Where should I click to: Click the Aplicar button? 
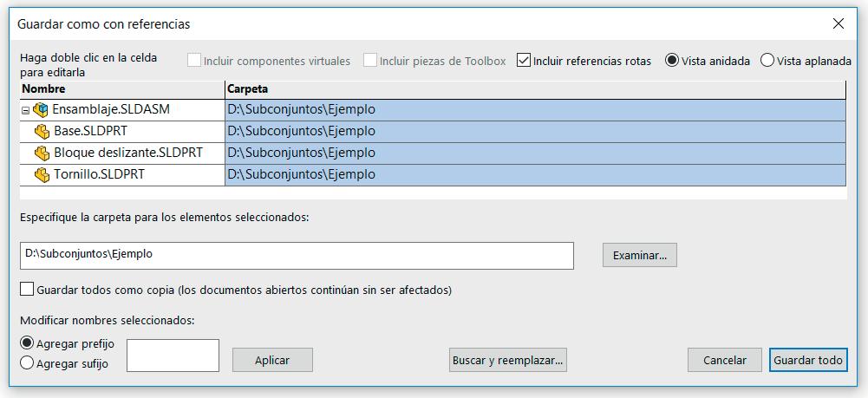[x=272, y=360]
